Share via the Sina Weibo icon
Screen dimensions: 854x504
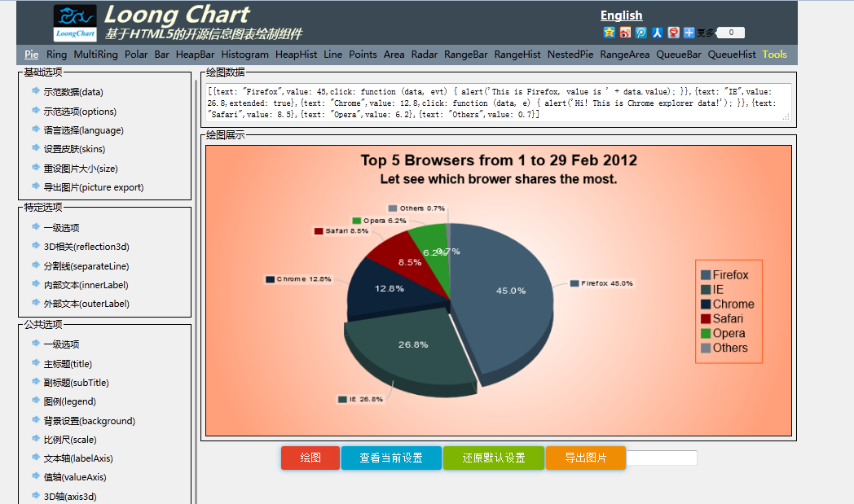click(x=625, y=33)
